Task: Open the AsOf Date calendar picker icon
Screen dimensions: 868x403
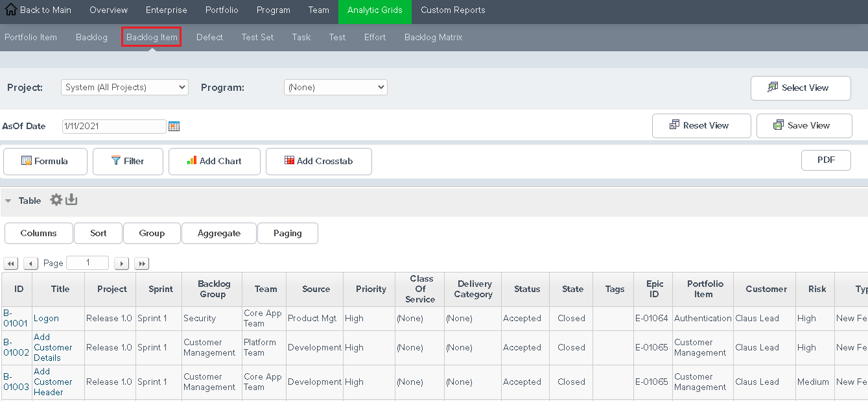Action: click(174, 127)
